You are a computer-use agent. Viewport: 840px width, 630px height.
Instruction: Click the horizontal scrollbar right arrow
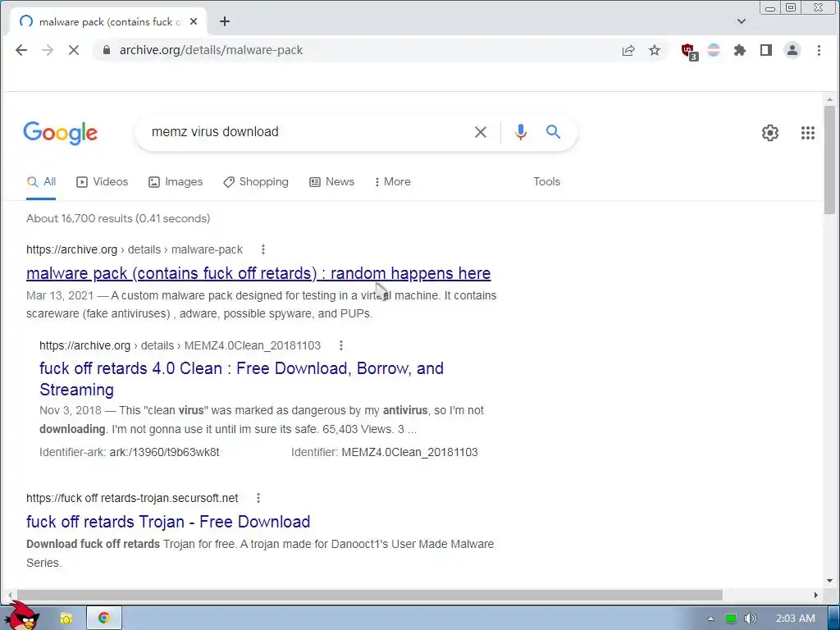tap(816, 596)
